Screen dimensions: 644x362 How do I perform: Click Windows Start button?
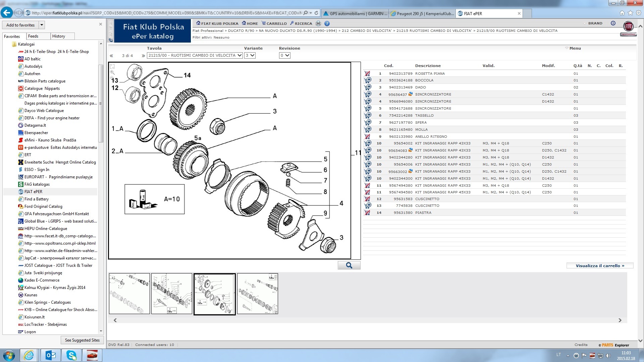pyautogui.click(x=9, y=355)
